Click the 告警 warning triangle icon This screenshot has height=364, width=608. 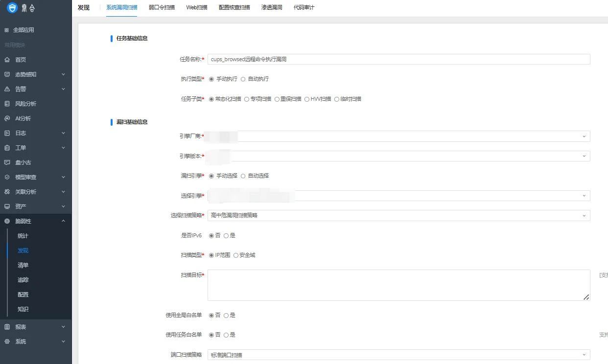[x=7, y=89]
